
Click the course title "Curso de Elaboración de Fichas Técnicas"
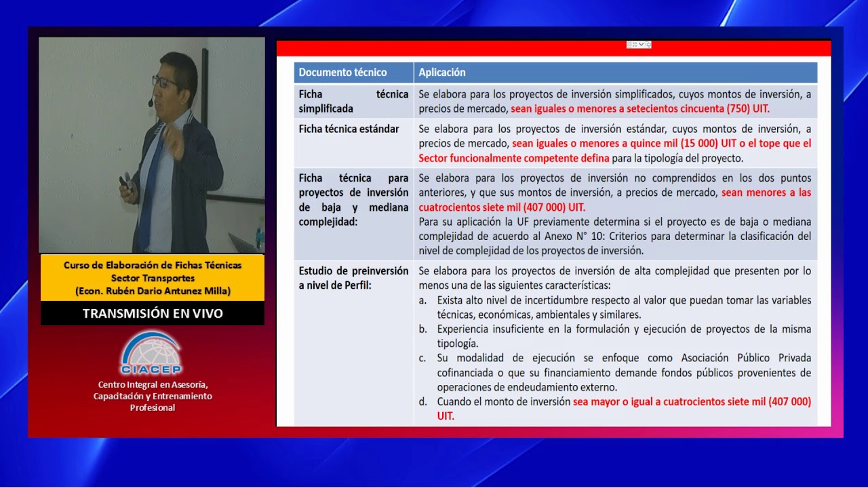click(153, 265)
